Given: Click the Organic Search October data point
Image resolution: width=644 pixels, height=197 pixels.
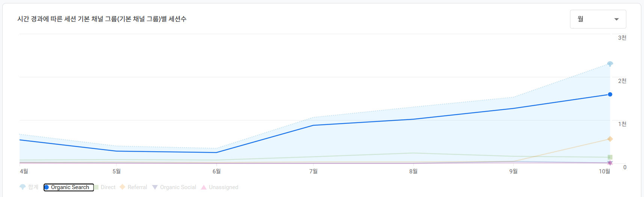Looking at the screenshot, I should (610, 94).
